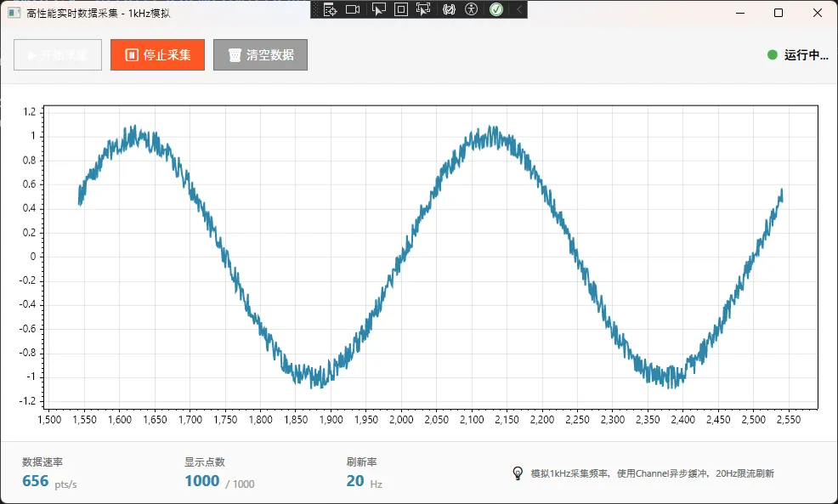Click the curly-braces binding failures icon
This screenshot has width=838, height=504.
click(x=450, y=9)
